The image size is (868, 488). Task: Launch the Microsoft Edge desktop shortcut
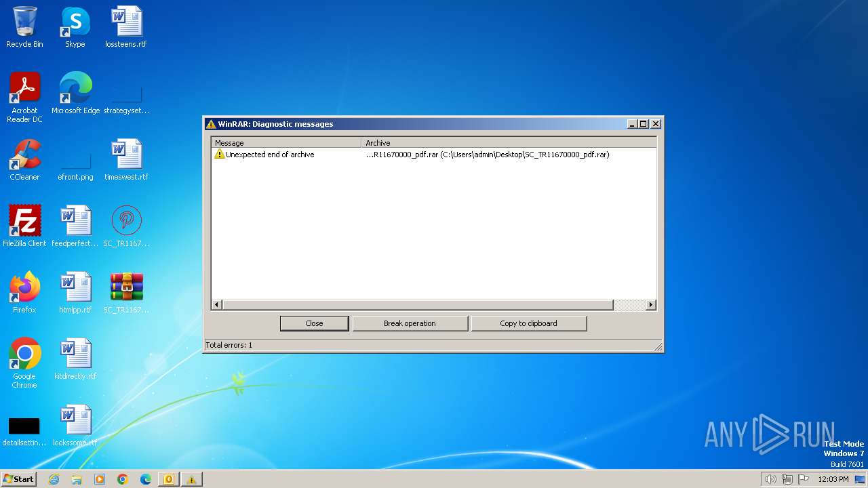(x=75, y=94)
